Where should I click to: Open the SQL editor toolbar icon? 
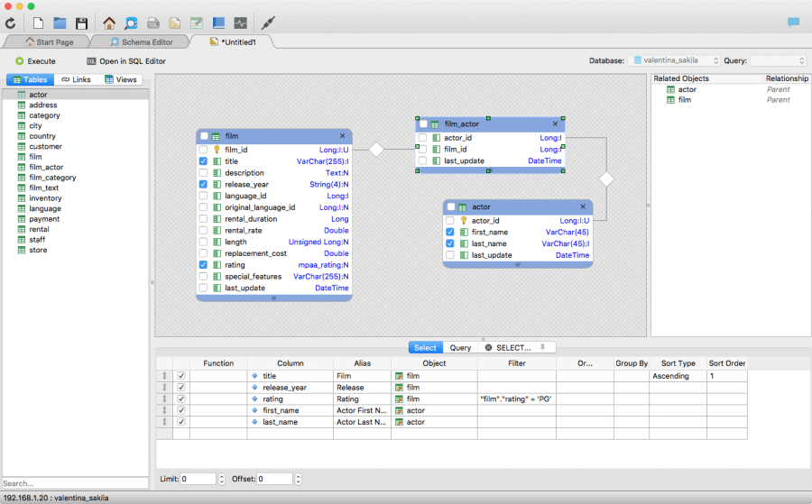(152, 23)
